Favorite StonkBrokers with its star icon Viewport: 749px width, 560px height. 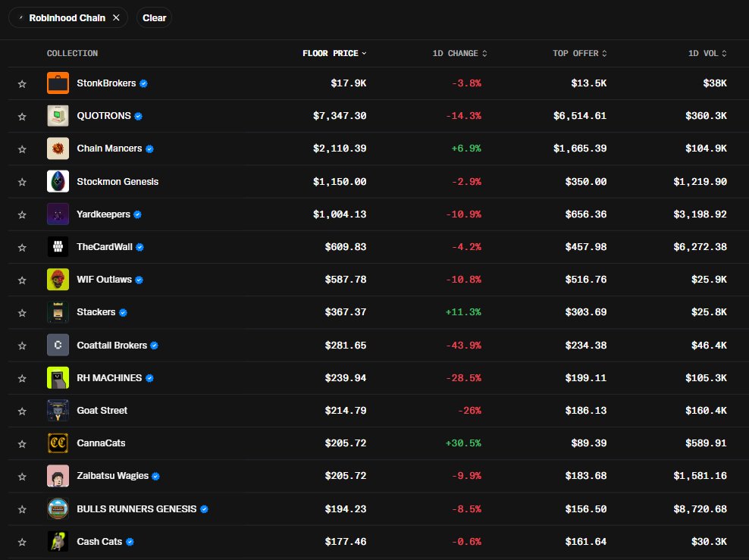(22, 84)
